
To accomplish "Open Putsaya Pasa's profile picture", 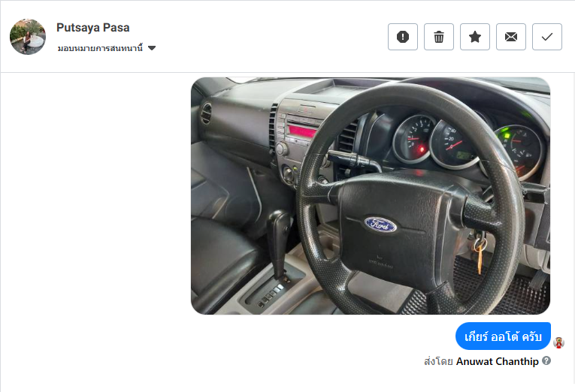I will click(28, 37).
